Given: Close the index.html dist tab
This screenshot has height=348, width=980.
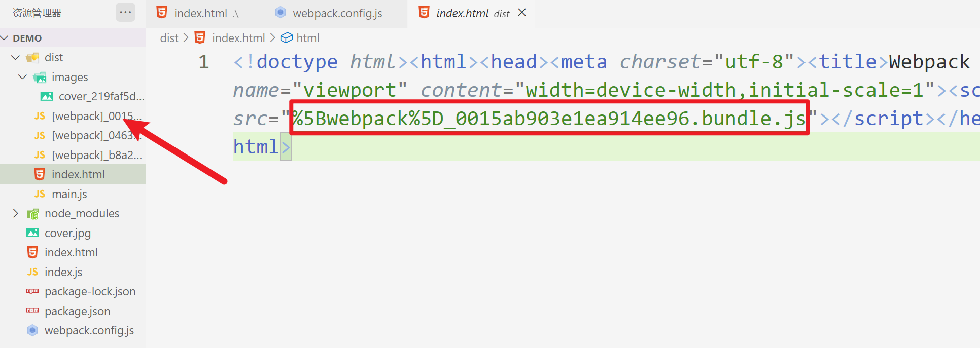Looking at the screenshot, I should click(522, 13).
